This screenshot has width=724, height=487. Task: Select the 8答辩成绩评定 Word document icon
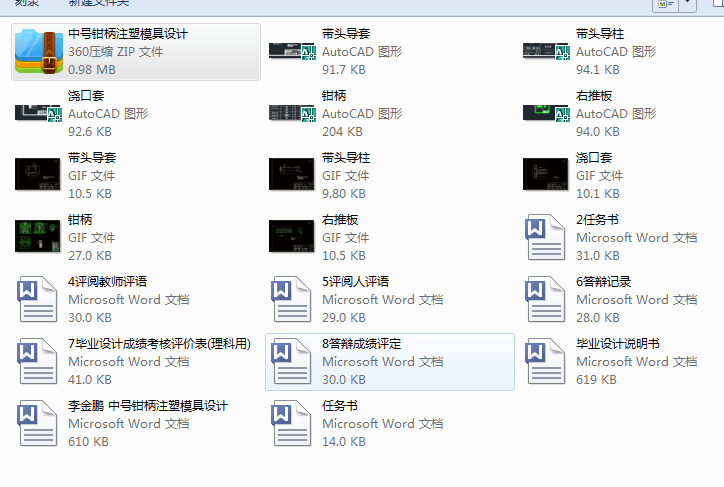tap(291, 361)
